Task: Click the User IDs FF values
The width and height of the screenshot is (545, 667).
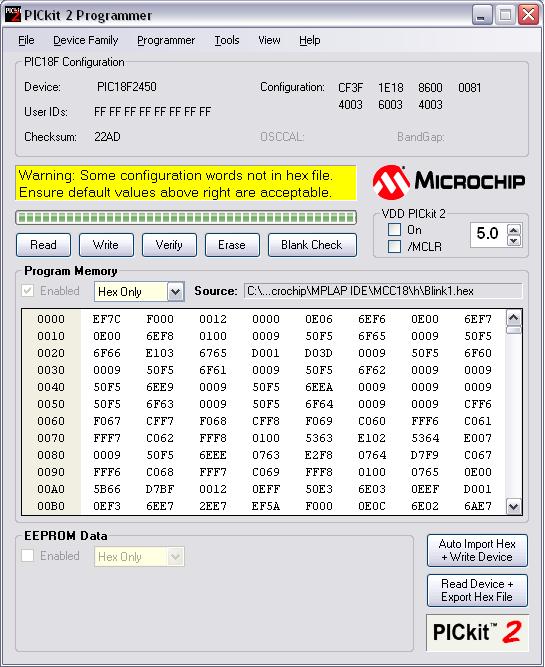Action: (x=152, y=112)
